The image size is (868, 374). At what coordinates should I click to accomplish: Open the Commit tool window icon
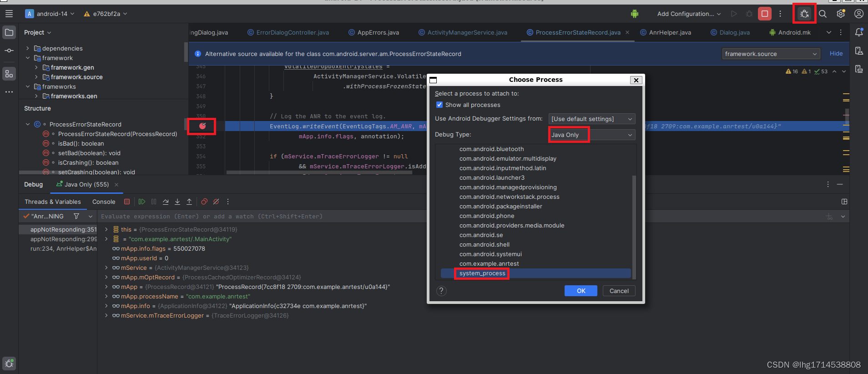[9, 51]
